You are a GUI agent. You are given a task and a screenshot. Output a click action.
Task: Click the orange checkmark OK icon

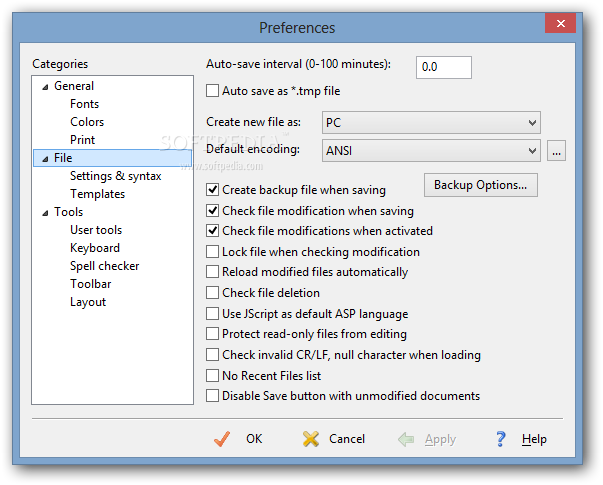click(222, 439)
